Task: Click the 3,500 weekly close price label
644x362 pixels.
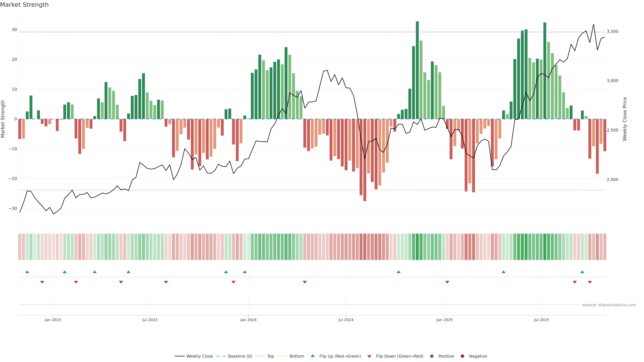Action: (612, 32)
